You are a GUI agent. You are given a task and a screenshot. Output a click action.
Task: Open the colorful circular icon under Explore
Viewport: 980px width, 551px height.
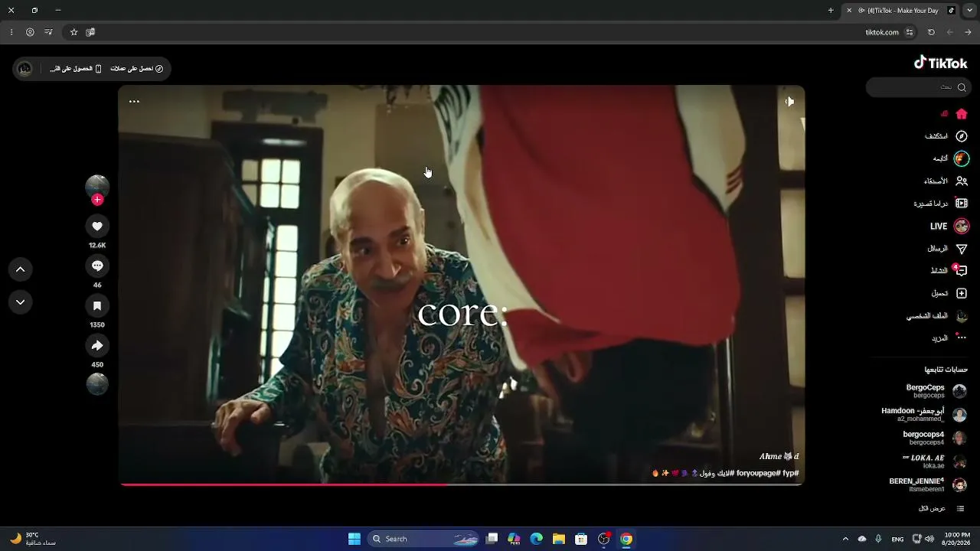tap(962, 158)
